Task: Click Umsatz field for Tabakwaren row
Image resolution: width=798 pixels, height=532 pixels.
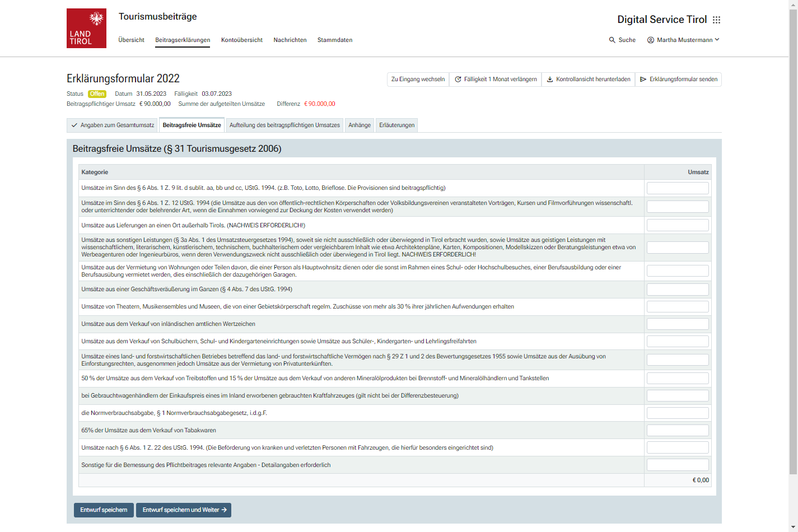Action: pyautogui.click(x=678, y=431)
